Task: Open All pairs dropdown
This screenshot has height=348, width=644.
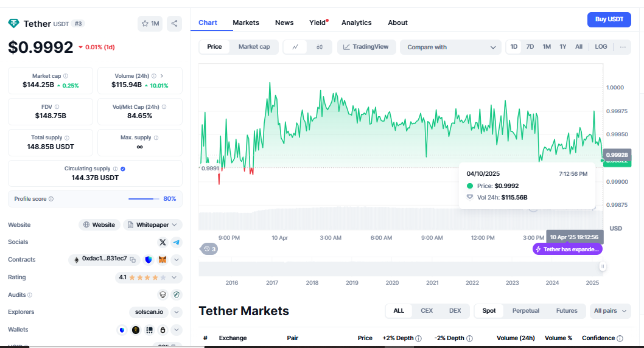Action: pos(610,311)
